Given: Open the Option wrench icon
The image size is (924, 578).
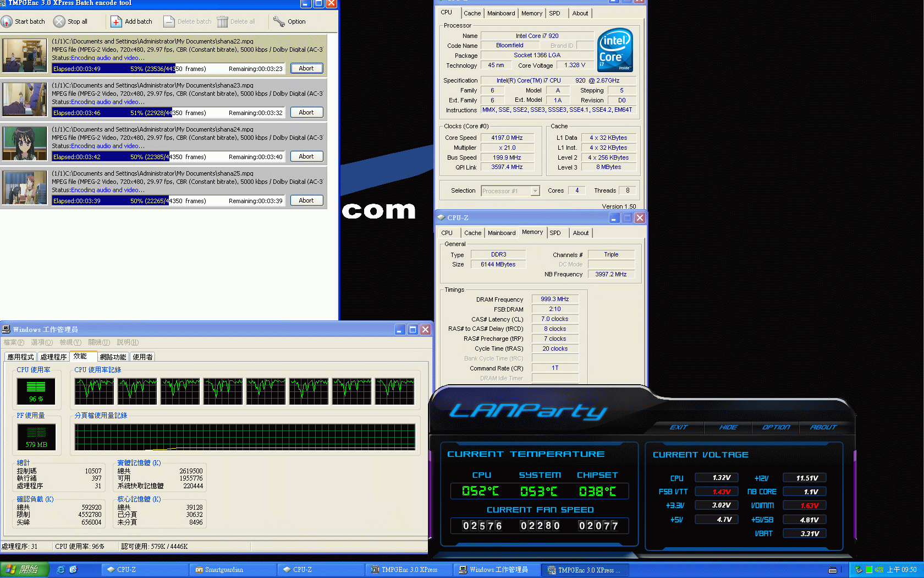Looking at the screenshot, I should [279, 21].
